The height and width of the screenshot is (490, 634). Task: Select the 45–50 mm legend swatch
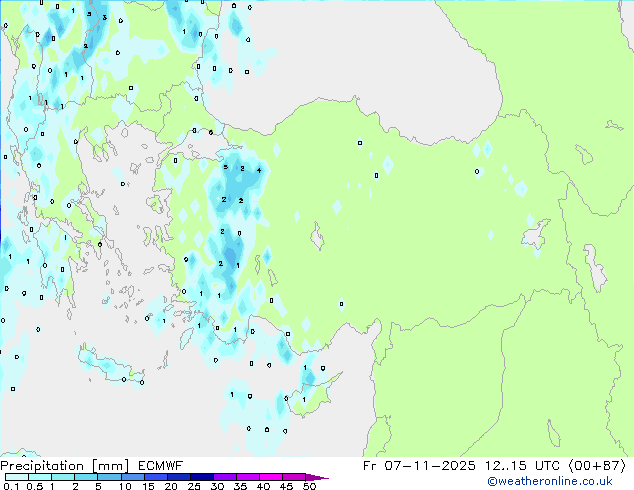[x=294, y=477]
